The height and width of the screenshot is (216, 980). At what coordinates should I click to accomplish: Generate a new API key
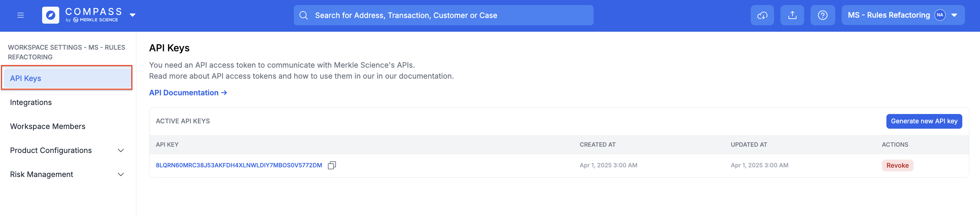pos(924,121)
